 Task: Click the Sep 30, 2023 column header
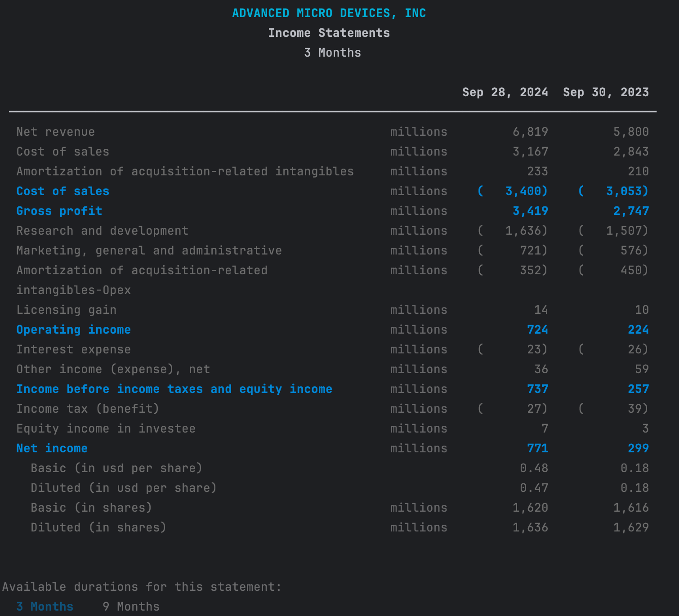point(606,92)
